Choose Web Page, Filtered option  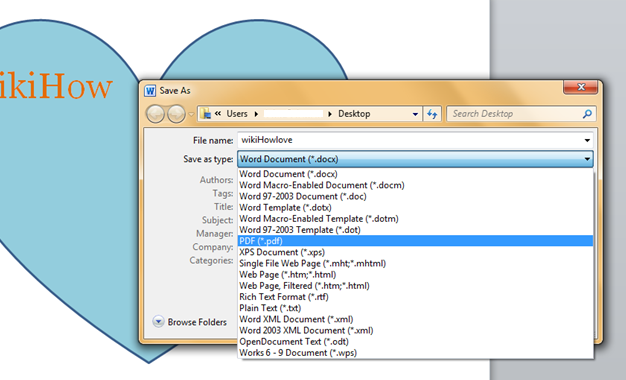[x=415, y=286]
